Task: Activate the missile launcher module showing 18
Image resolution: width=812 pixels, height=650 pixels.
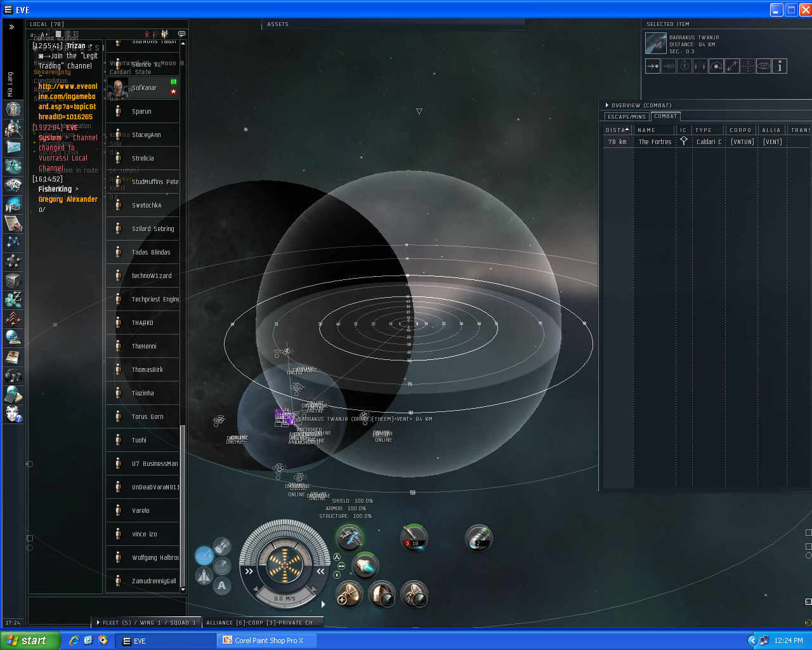Action: pos(414,538)
